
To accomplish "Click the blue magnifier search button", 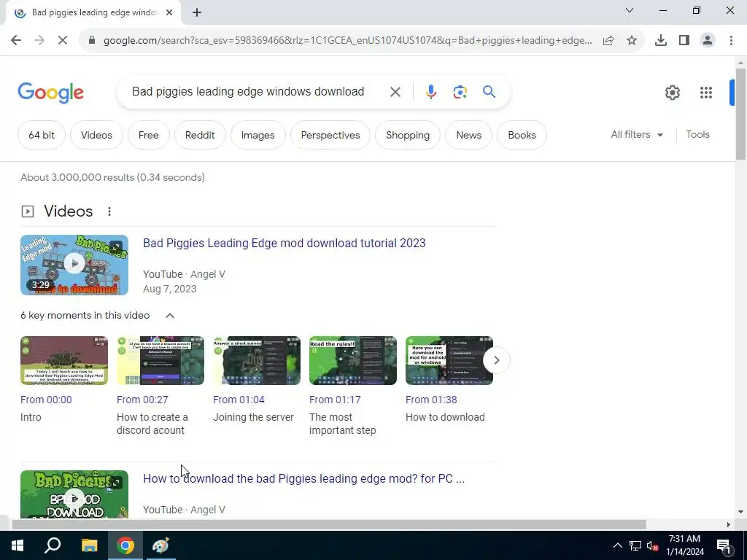I will click(x=489, y=91).
